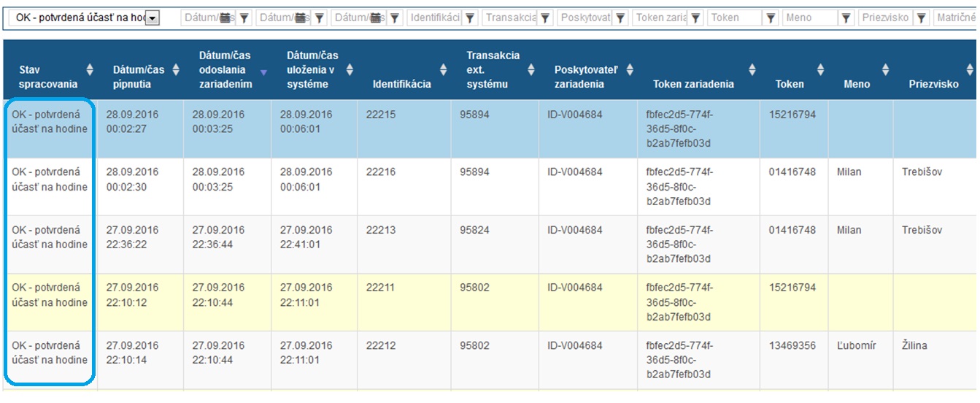
Task: Click the filter funnel beside Meno field
Action: (846, 18)
